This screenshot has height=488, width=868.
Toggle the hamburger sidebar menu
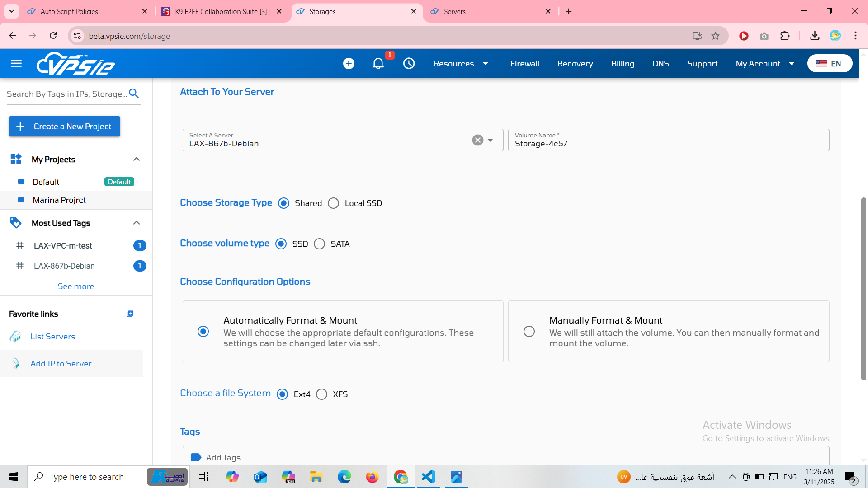[16, 64]
